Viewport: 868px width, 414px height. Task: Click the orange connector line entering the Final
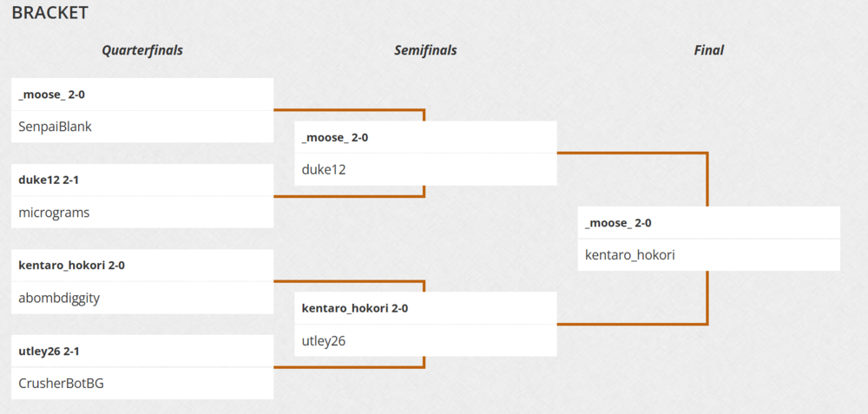click(x=707, y=179)
